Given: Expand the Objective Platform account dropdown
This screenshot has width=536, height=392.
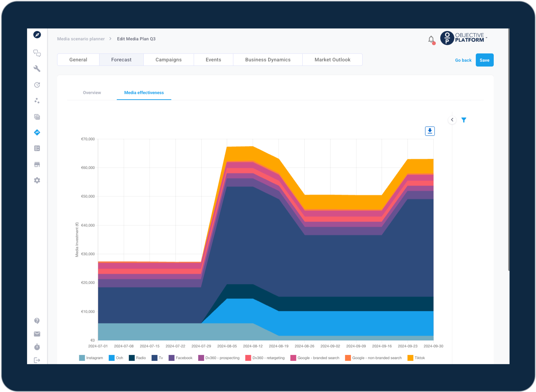Looking at the screenshot, I should [x=486, y=38].
